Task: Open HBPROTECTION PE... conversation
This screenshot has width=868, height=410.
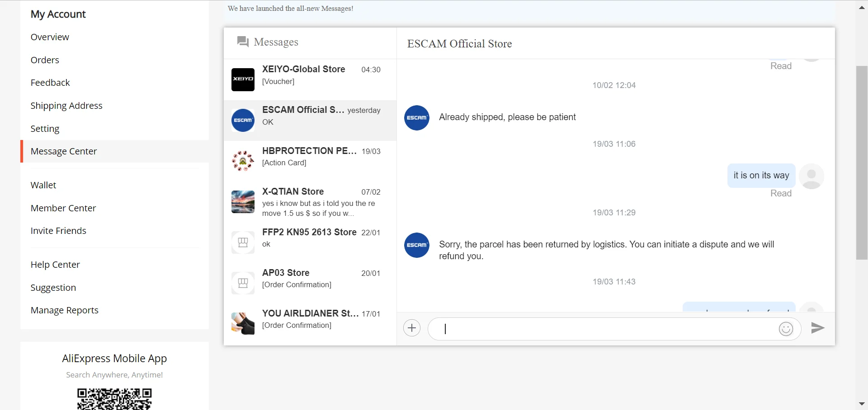Action: (310, 161)
